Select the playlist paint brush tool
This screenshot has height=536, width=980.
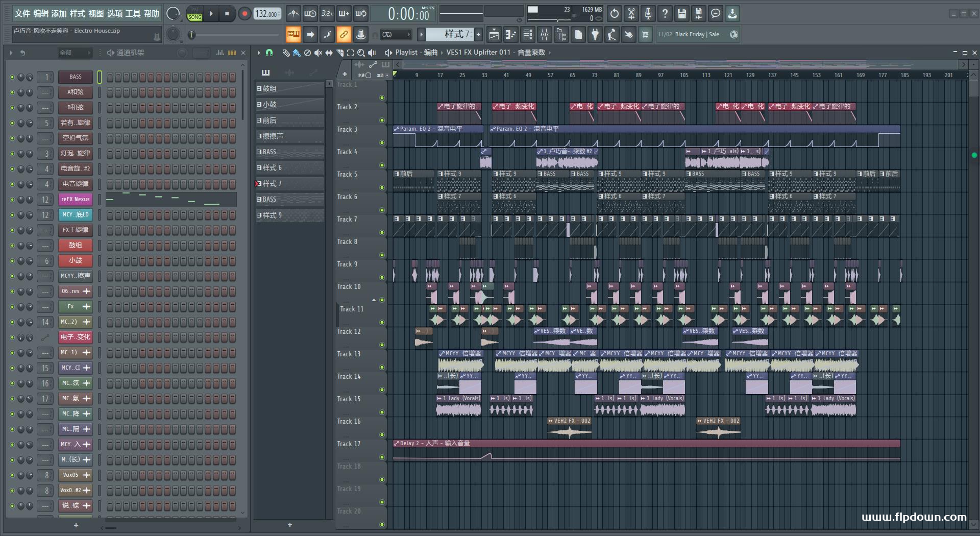[297, 53]
